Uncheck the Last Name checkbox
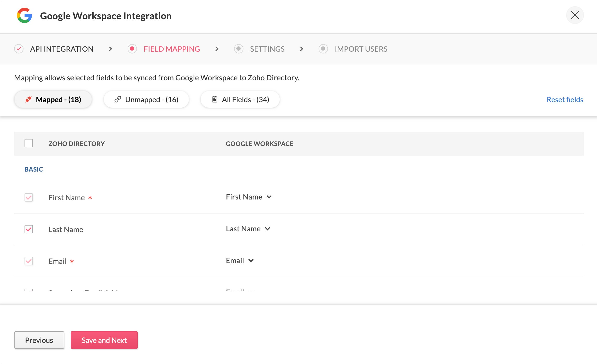 [29, 229]
